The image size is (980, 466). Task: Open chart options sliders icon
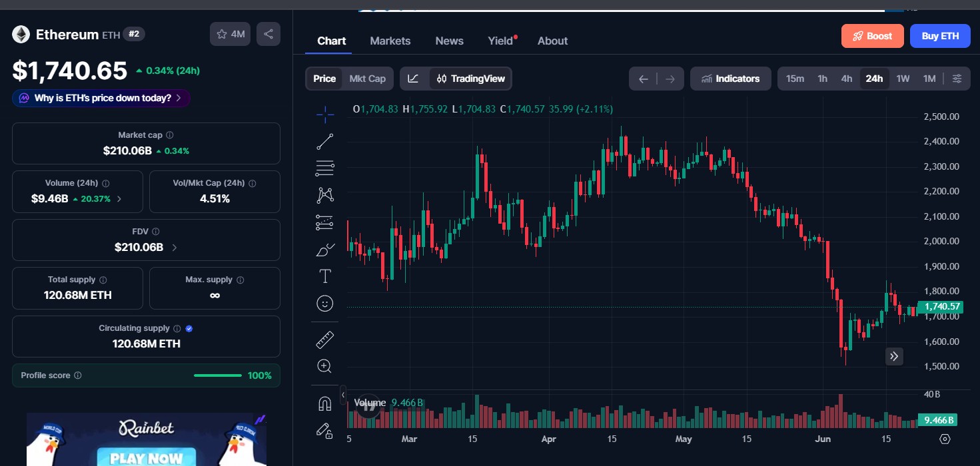tap(957, 79)
